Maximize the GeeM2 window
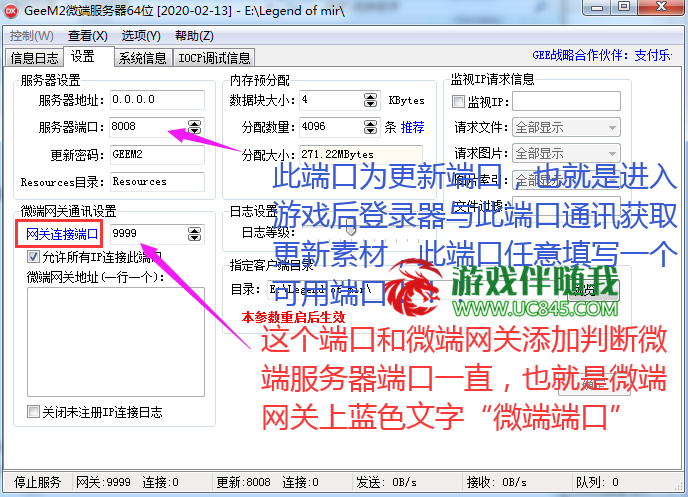688x497 pixels. point(624,7)
